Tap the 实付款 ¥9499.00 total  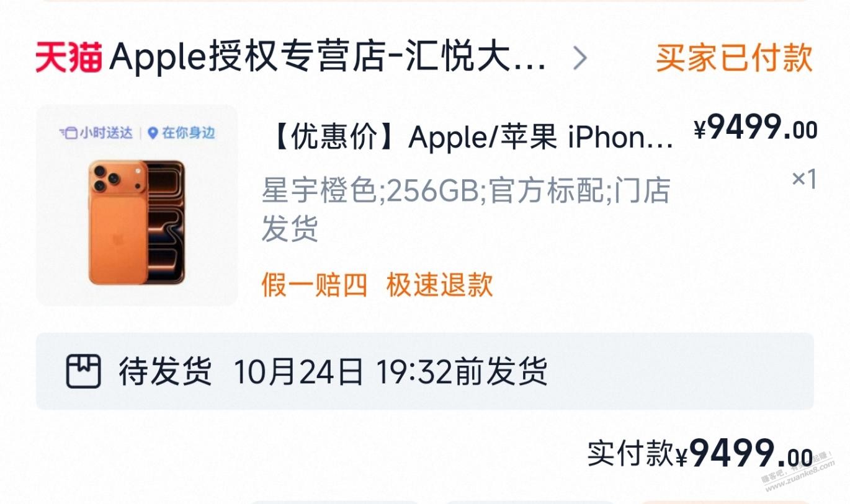click(x=700, y=454)
